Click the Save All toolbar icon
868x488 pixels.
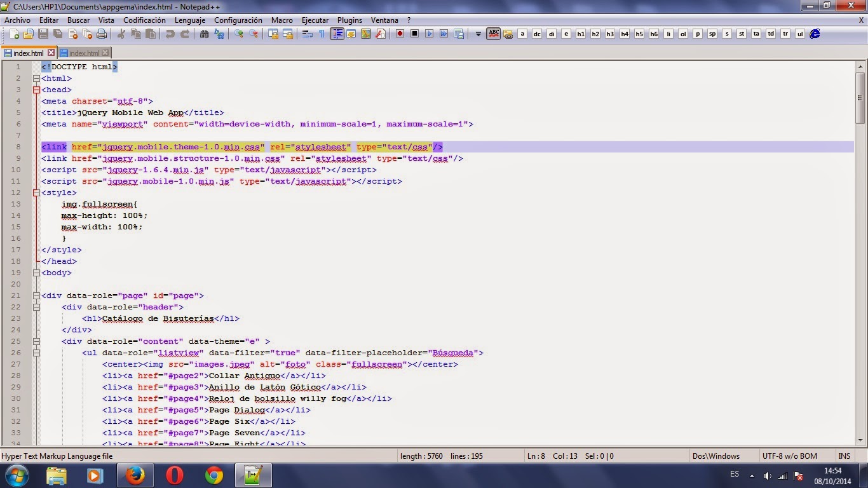tap(58, 34)
